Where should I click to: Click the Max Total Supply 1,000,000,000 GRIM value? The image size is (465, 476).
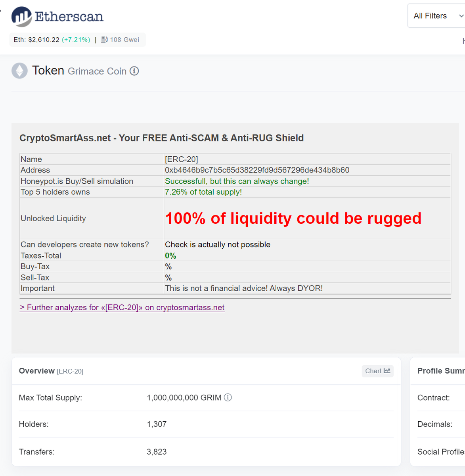[x=184, y=397]
